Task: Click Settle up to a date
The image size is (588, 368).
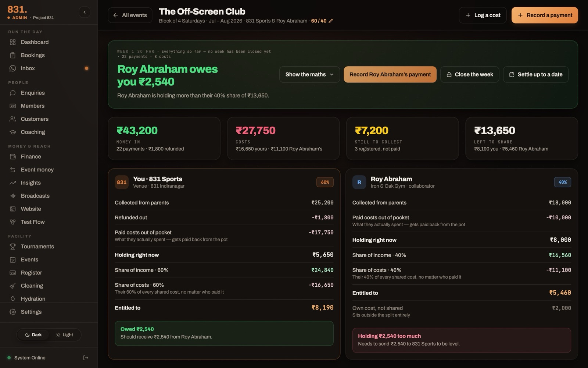Action: coord(536,74)
